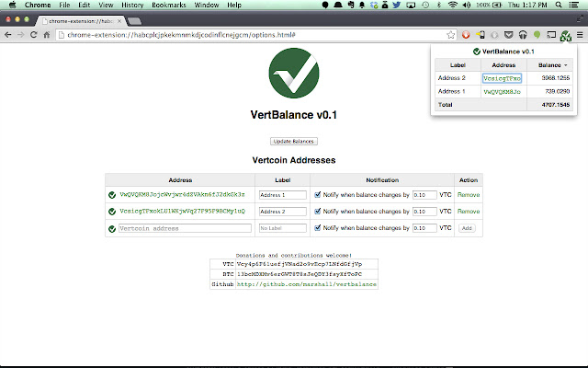Edit the Address 1 label field
Viewport: 588px width, 368px height.
[x=283, y=195]
